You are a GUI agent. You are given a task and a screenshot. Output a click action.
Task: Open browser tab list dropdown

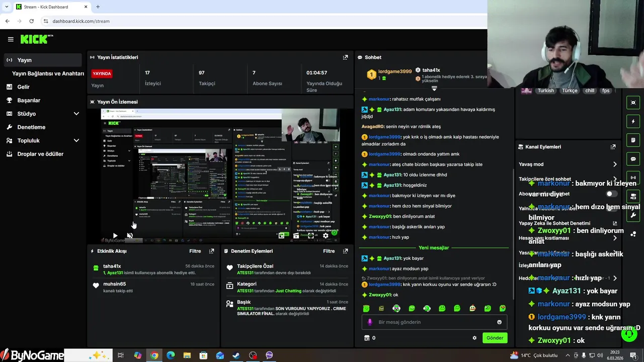tap(7, 7)
